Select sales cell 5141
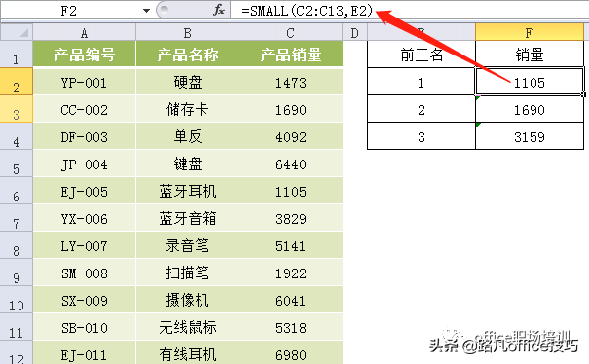 291,245
